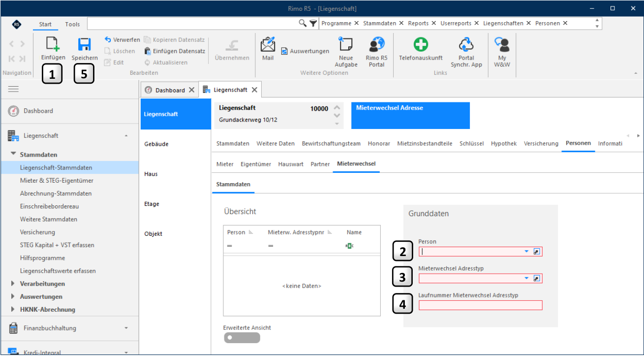This screenshot has height=356, width=644.
Task: Expand the Verarbeitungen tree node
Action: (x=13, y=284)
